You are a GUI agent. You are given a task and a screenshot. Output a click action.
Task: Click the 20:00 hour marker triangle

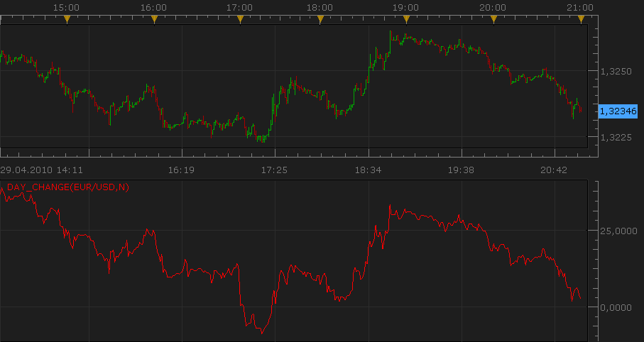493,19
